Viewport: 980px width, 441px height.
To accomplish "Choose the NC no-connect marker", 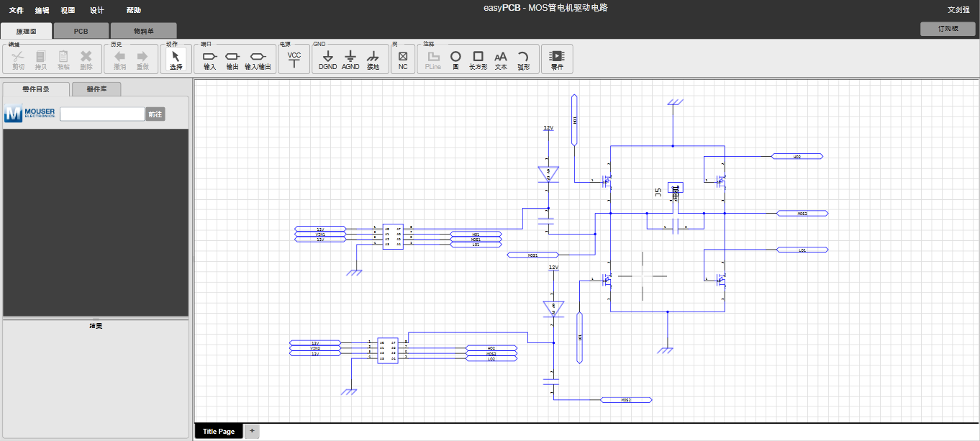I will (x=403, y=60).
